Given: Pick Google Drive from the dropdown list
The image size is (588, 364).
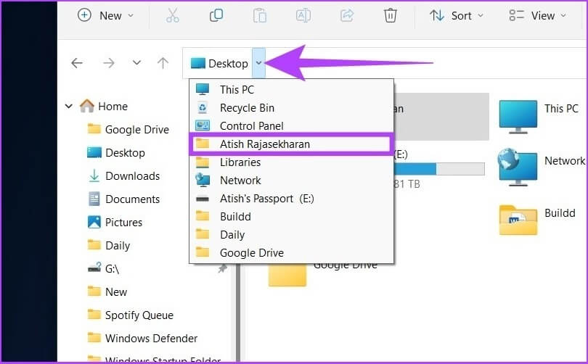Looking at the screenshot, I should 291,253.
